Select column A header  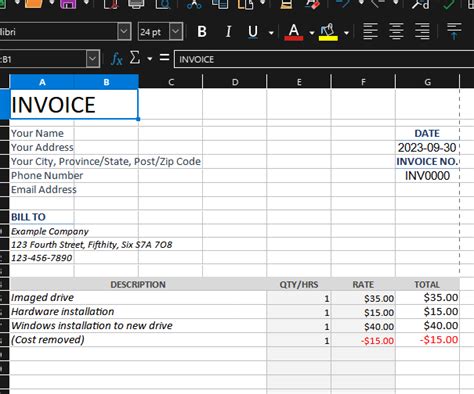click(x=42, y=82)
